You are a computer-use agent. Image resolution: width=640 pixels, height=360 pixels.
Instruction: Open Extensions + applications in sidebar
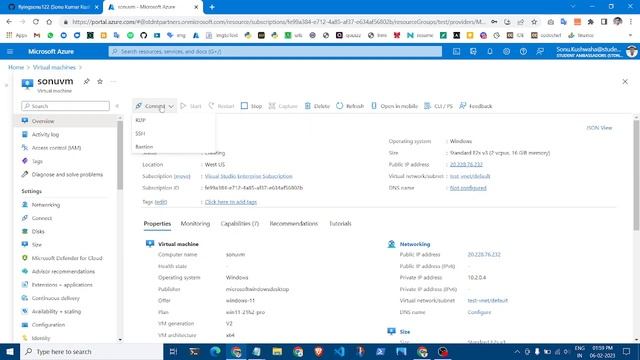62,285
